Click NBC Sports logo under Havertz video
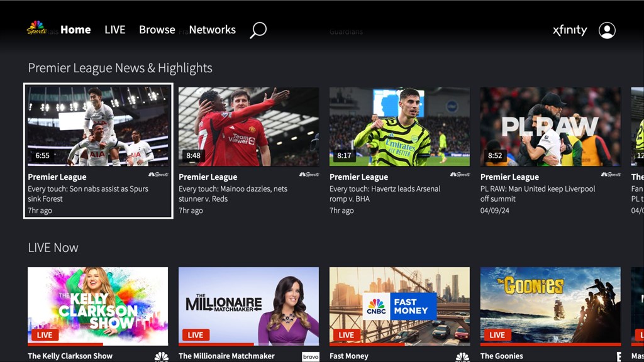644x362 pixels. (x=460, y=175)
